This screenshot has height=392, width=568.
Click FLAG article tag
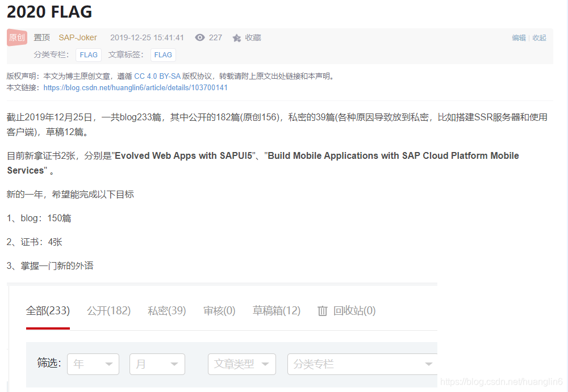pyautogui.click(x=163, y=54)
